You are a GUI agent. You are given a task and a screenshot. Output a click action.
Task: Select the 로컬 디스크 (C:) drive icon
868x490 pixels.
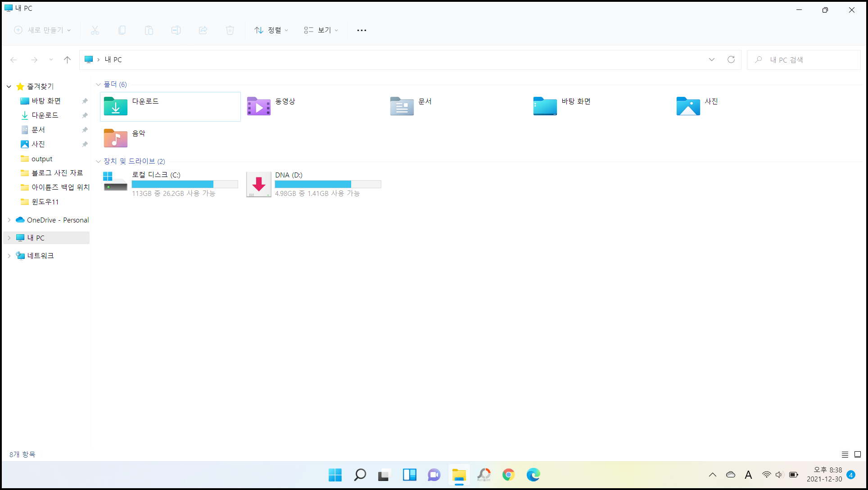coord(115,182)
